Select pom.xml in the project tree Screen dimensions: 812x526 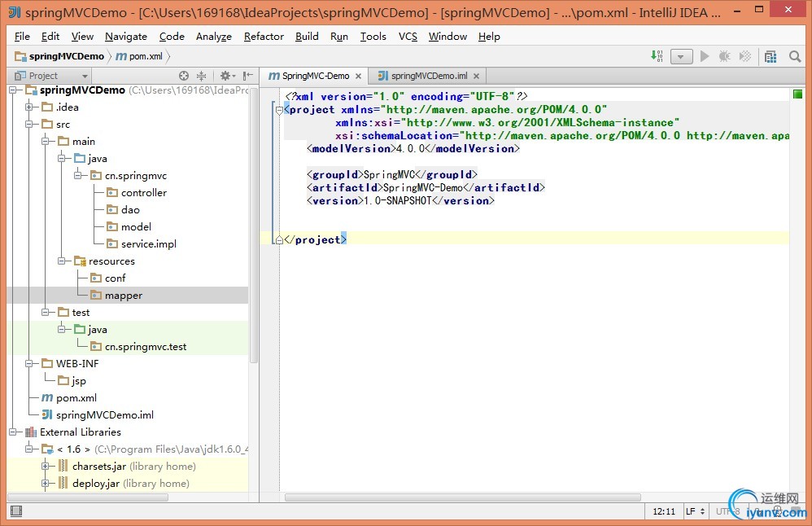69,398
